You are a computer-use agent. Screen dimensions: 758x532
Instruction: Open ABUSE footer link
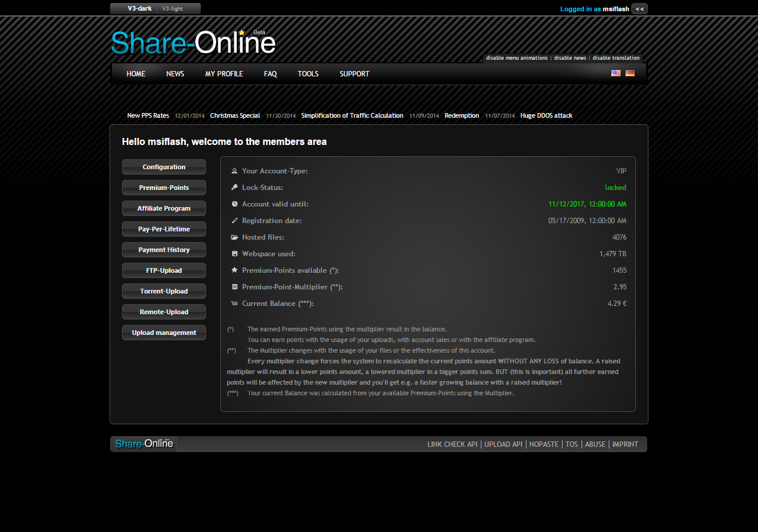click(x=595, y=444)
